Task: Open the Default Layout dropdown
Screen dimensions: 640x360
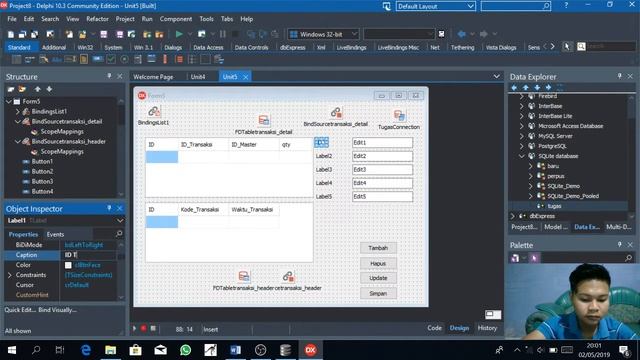Action: coord(470,6)
